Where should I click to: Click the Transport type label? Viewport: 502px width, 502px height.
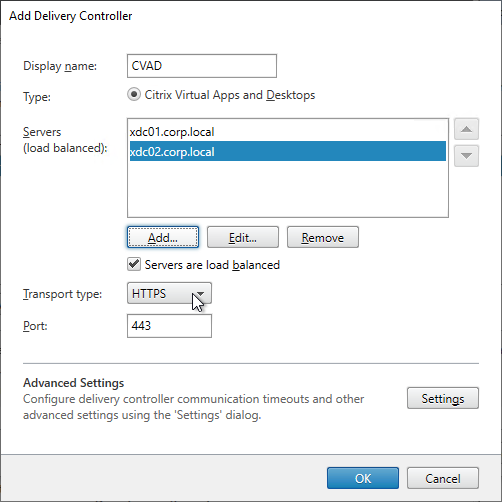[62, 294]
